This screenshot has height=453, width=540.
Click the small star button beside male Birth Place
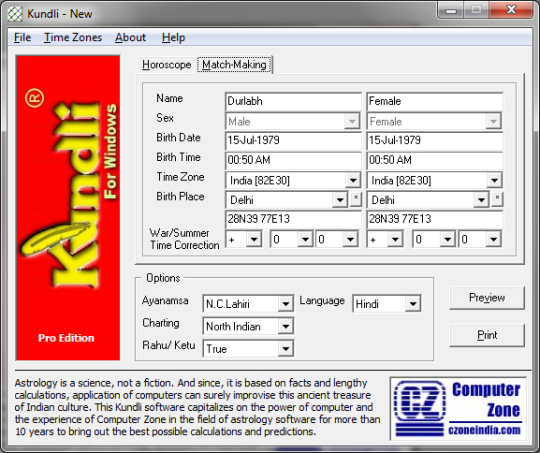click(x=356, y=199)
